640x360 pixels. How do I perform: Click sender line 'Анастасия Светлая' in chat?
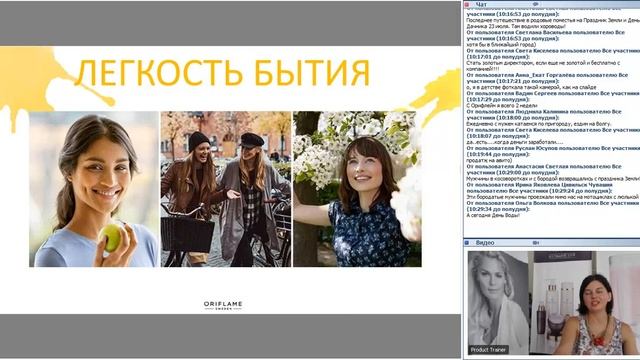[x=544, y=169]
